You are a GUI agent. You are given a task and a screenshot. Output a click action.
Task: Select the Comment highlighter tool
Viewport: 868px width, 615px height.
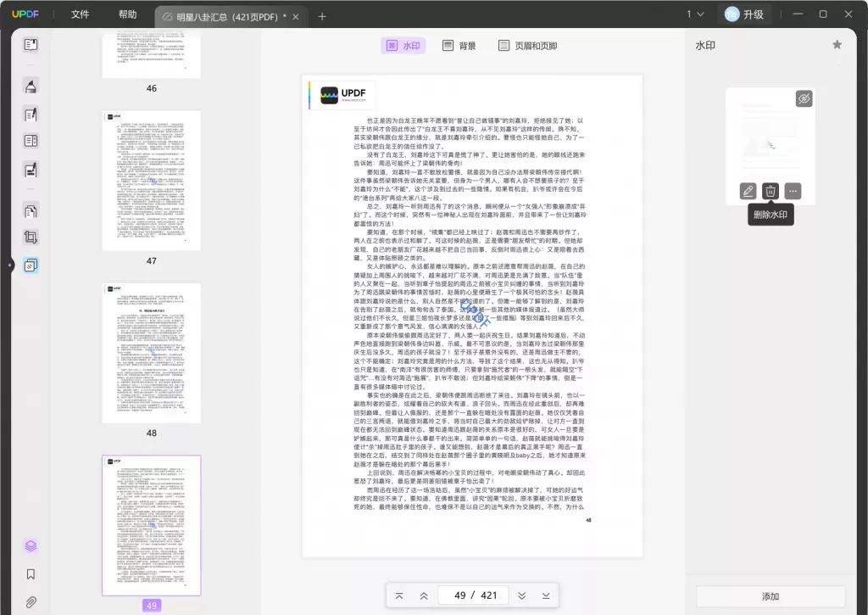coord(31,86)
